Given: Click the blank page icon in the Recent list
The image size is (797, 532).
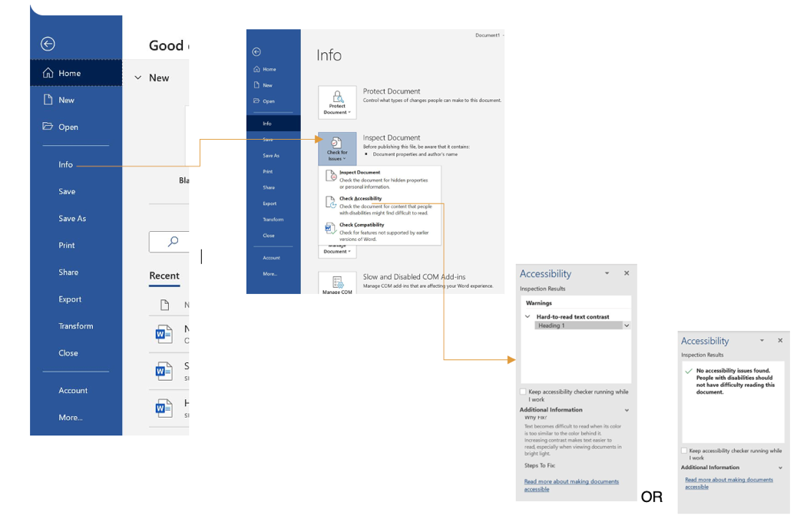Looking at the screenshot, I should (164, 305).
